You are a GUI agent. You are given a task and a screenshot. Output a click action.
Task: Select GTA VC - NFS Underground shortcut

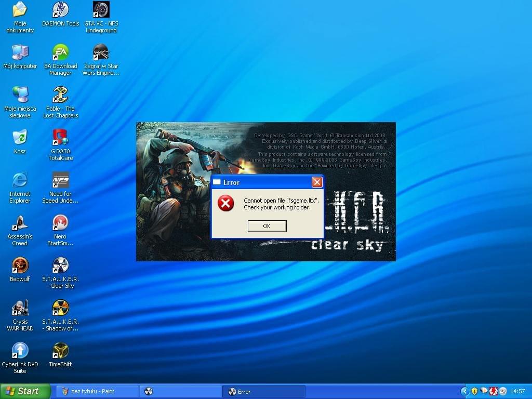tap(101, 17)
